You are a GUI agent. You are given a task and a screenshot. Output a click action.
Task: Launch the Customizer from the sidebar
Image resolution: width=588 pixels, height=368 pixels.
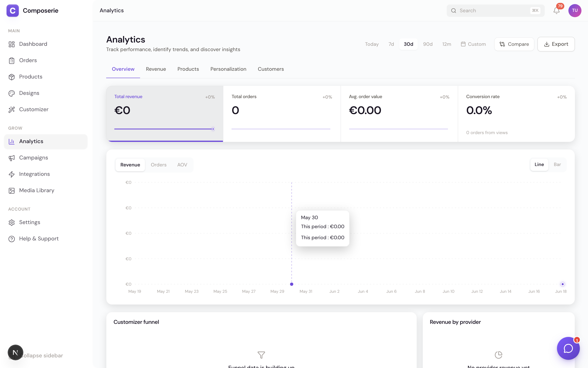[46, 110]
